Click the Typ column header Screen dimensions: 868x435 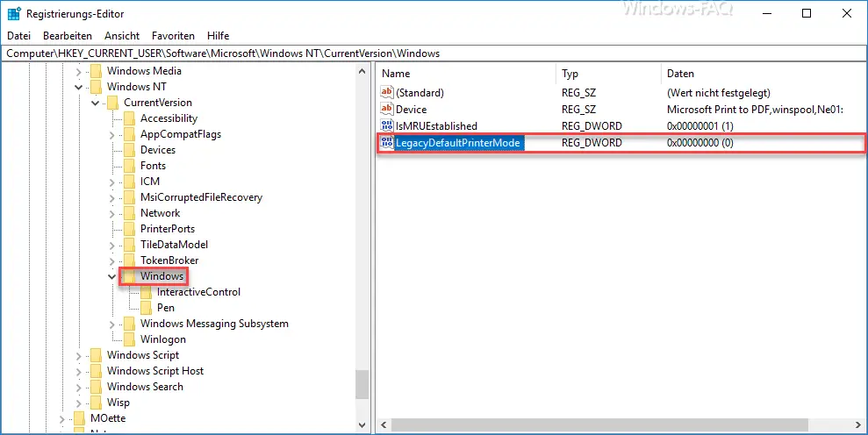pyautogui.click(x=608, y=74)
